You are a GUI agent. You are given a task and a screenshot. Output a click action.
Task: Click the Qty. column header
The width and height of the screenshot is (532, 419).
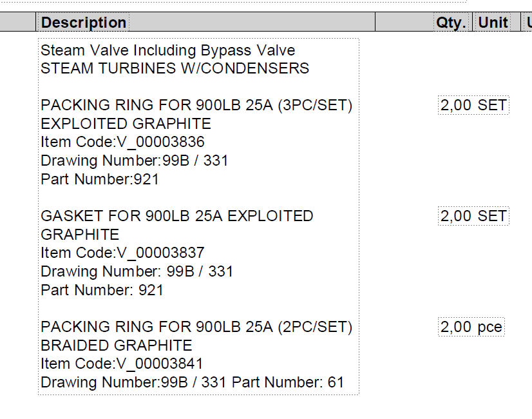450,23
